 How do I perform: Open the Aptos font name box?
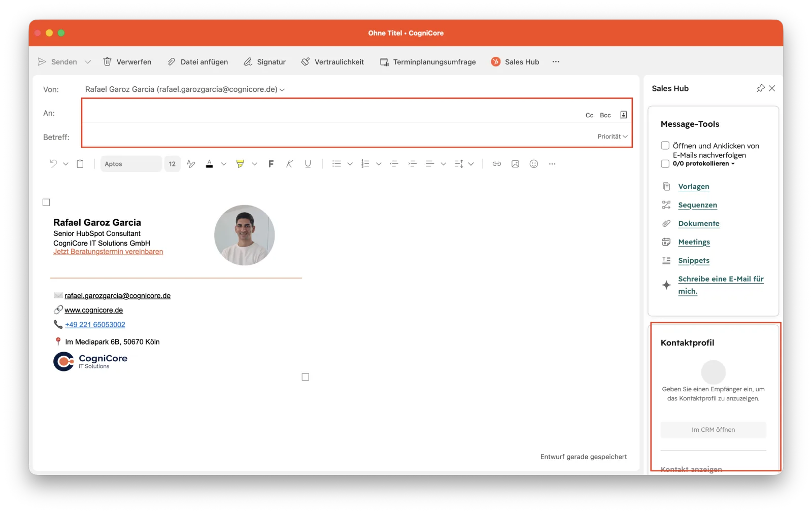pyautogui.click(x=131, y=164)
